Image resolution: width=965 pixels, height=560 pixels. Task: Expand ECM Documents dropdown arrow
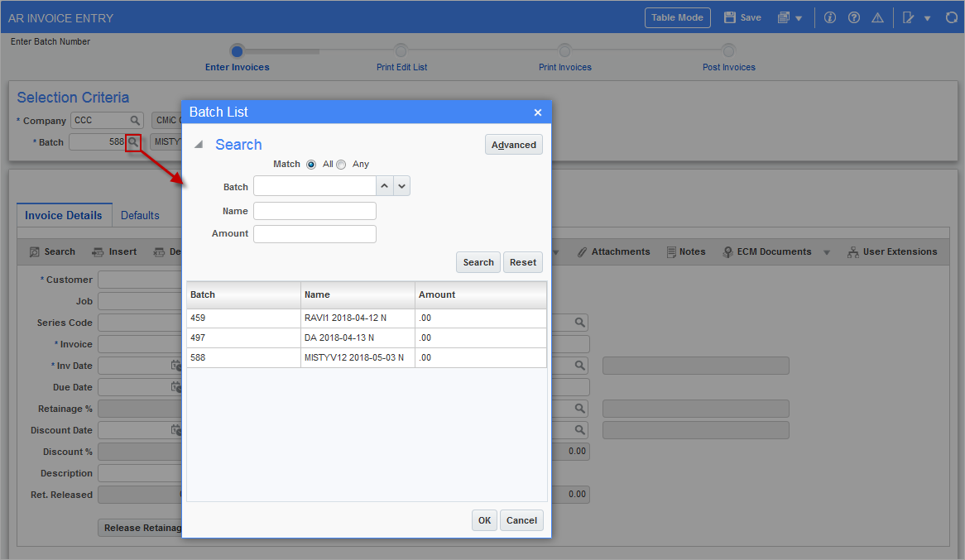pyautogui.click(x=827, y=252)
